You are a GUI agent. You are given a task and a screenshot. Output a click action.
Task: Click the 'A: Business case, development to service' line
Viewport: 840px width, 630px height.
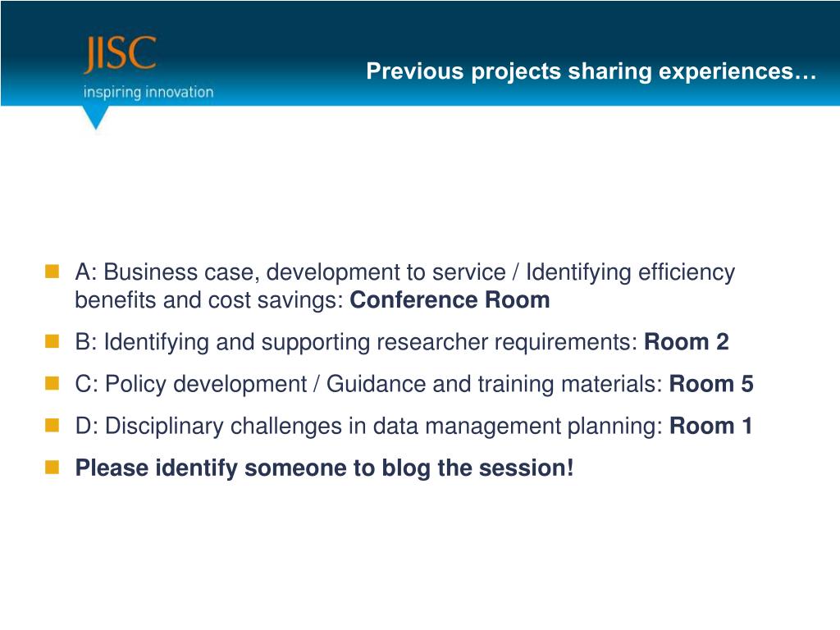tap(290, 272)
